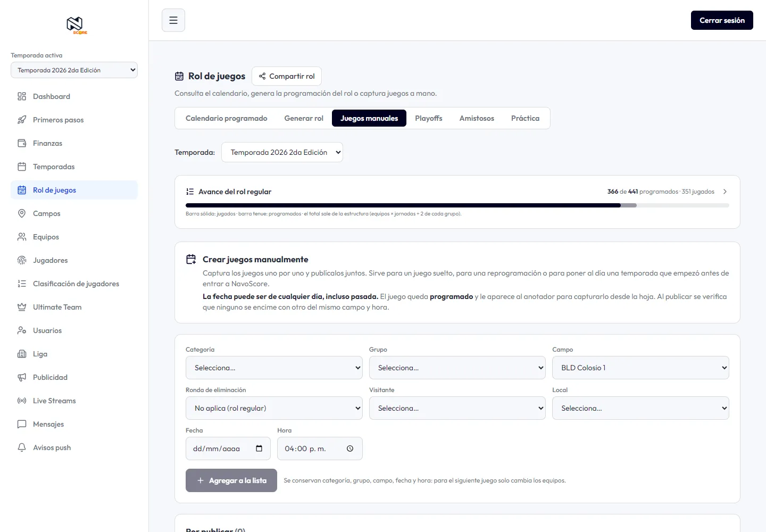
Task: Open Jugadores fingerprint item
Action: coord(74,260)
